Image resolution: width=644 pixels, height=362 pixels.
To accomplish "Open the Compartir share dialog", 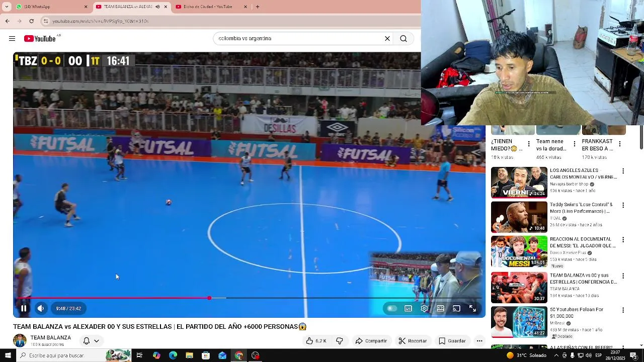I will point(371,341).
